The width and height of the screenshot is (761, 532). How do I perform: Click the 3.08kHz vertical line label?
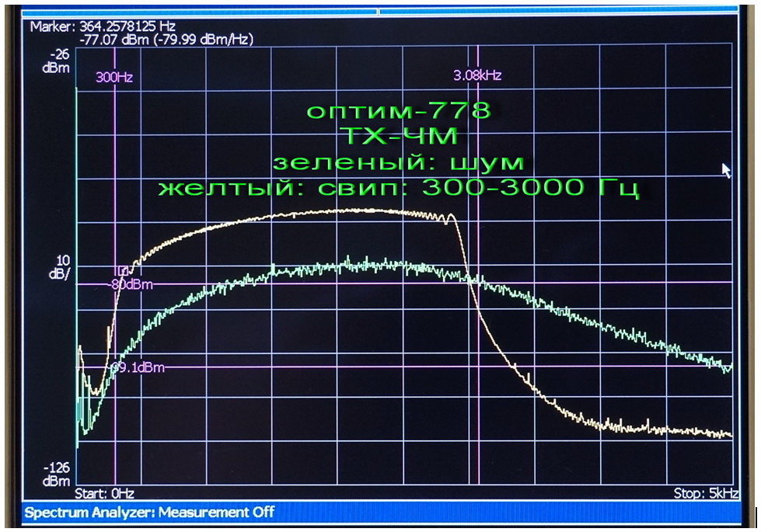click(477, 75)
